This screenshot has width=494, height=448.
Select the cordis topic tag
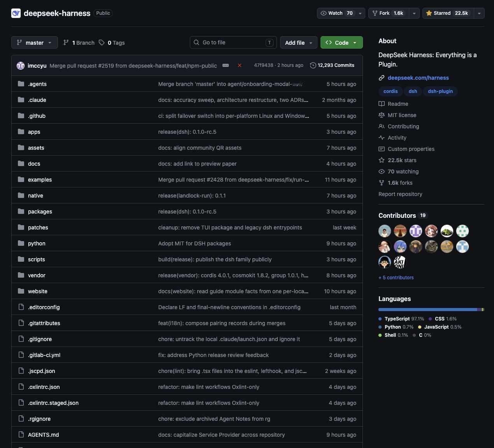pyautogui.click(x=391, y=91)
